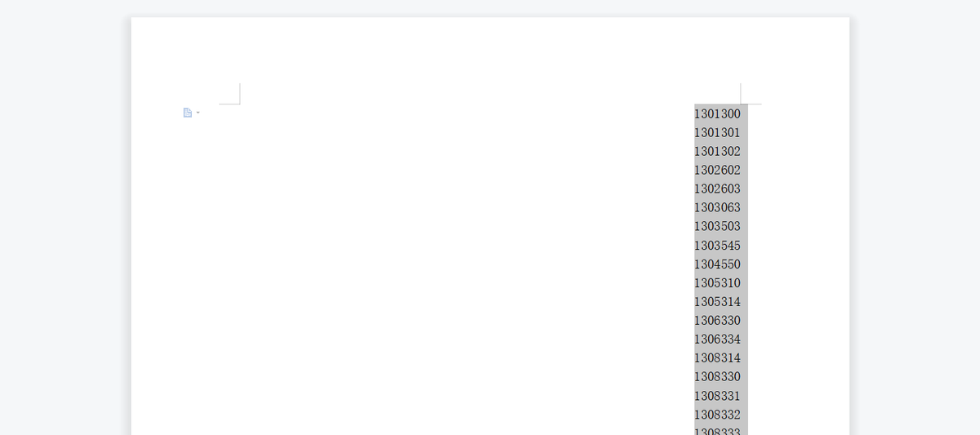The height and width of the screenshot is (435, 980).
Task: Click on 1308314 in the column
Action: [x=717, y=358]
